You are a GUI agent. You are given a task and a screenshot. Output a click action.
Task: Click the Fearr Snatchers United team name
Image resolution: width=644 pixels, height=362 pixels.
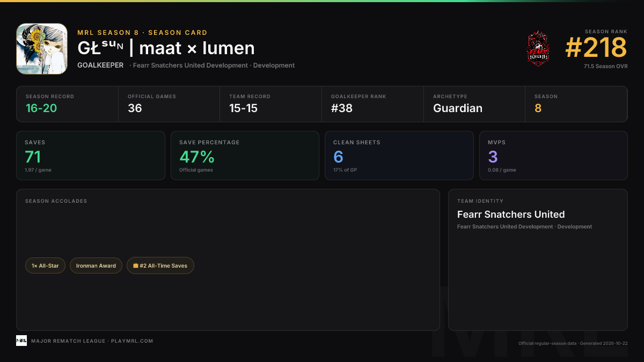tap(511, 215)
